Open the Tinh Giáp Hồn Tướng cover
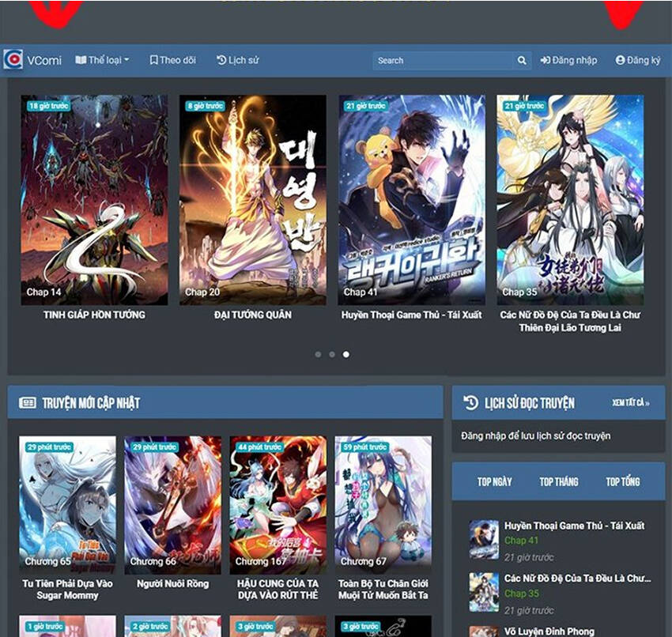672x637 pixels. pos(94,200)
